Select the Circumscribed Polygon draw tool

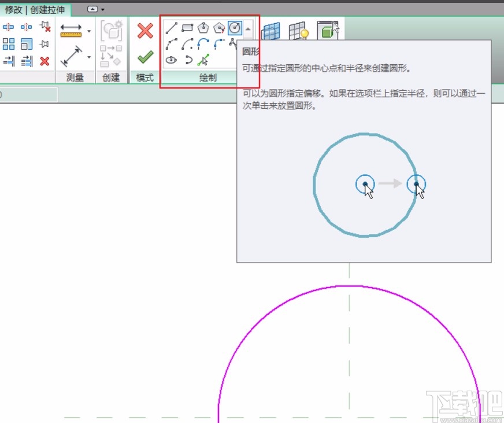click(x=218, y=27)
